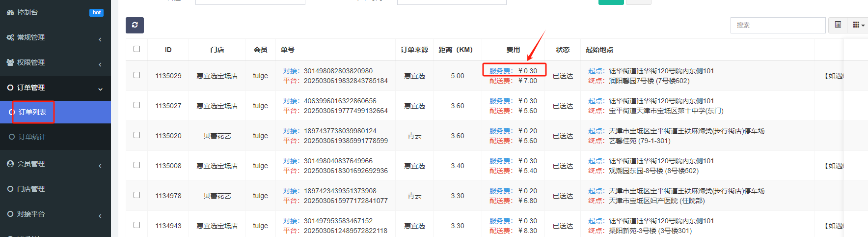Check the box for order 1134943
Image resolution: width=868 pixels, height=237 pixels.
coord(136,225)
